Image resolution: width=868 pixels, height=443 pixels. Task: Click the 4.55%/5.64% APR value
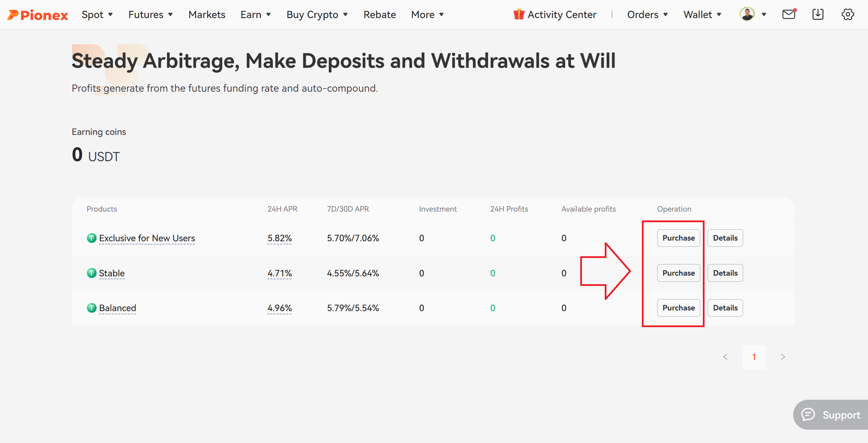(x=353, y=273)
